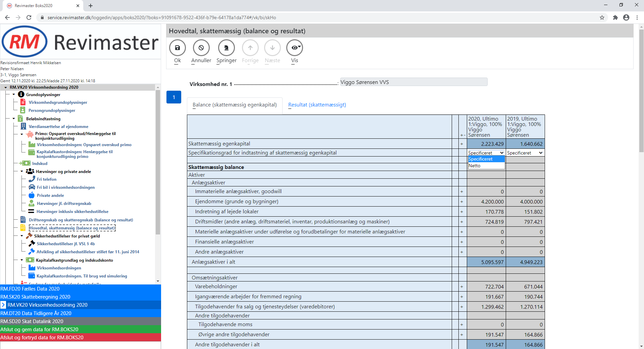Collapse Hævninger og private andele node
This screenshot has height=349, width=644.
22,172
